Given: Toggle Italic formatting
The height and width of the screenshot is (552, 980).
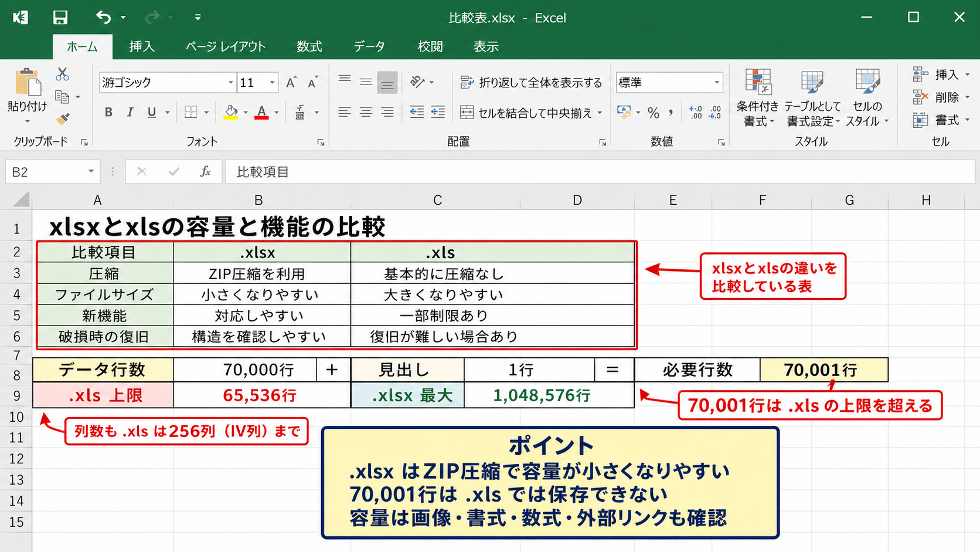Looking at the screenshot, I should (x=130, y=112).
